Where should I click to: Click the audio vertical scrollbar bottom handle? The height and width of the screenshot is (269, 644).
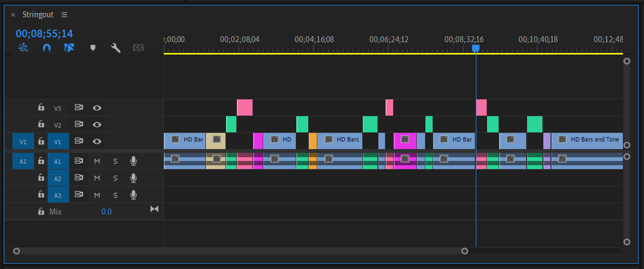(x=627, y=241)
